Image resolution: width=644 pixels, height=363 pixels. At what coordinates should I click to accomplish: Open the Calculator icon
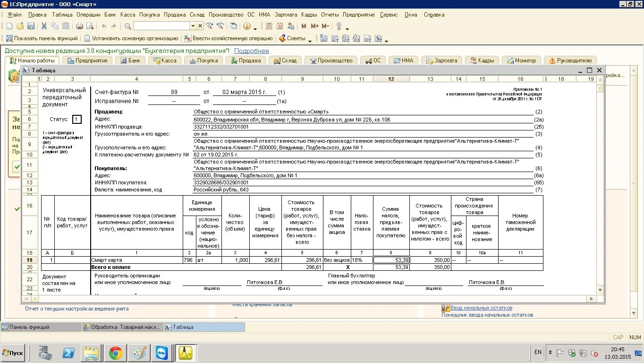268,26
